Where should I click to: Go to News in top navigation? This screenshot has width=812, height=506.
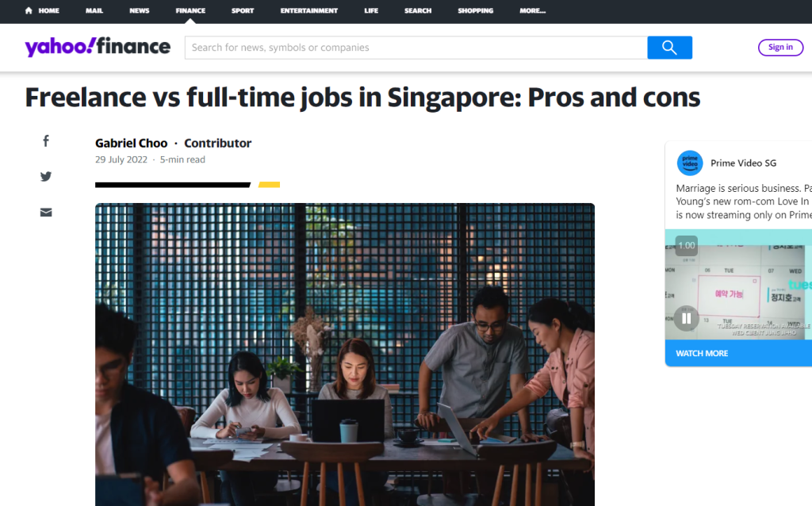pos(140,10)
